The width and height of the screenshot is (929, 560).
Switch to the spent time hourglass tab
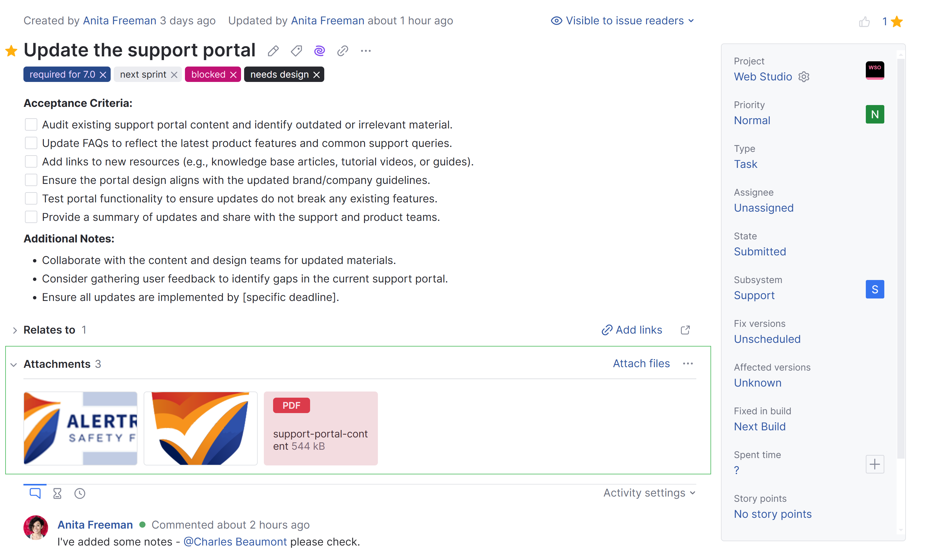[57, 494]
